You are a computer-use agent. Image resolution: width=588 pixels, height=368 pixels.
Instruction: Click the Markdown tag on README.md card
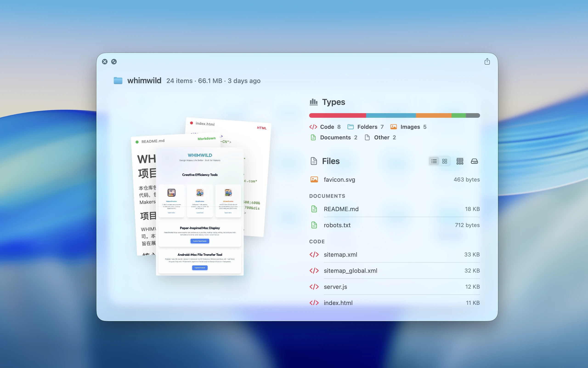click(x=206, y=138)
